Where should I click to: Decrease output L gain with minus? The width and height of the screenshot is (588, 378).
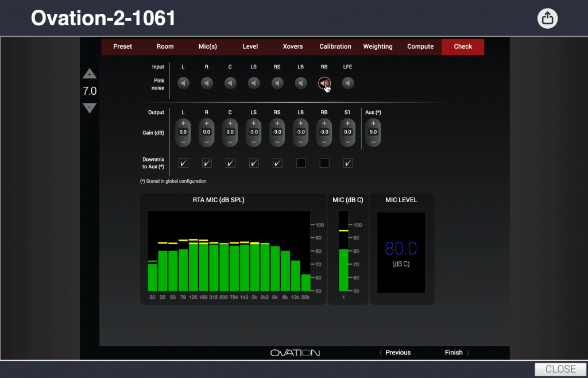183,142
